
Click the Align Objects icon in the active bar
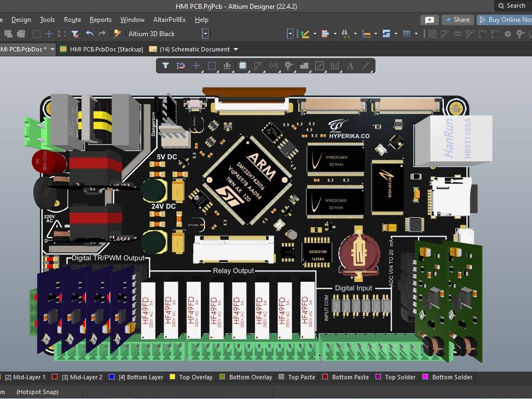coord(227,66)
